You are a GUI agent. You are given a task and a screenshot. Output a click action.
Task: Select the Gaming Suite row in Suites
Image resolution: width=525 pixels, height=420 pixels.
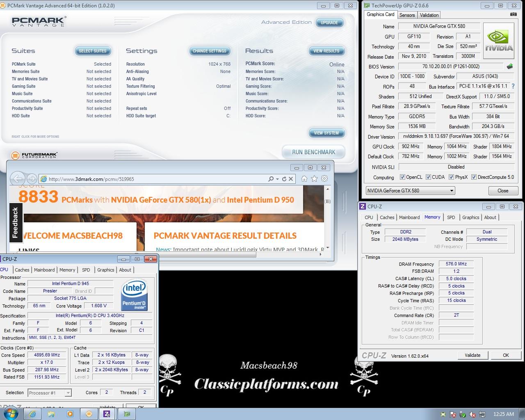[61, 86]
